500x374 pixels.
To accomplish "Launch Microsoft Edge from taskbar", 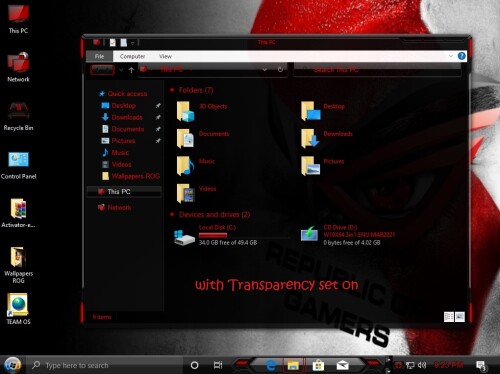I will click(271, 366).
